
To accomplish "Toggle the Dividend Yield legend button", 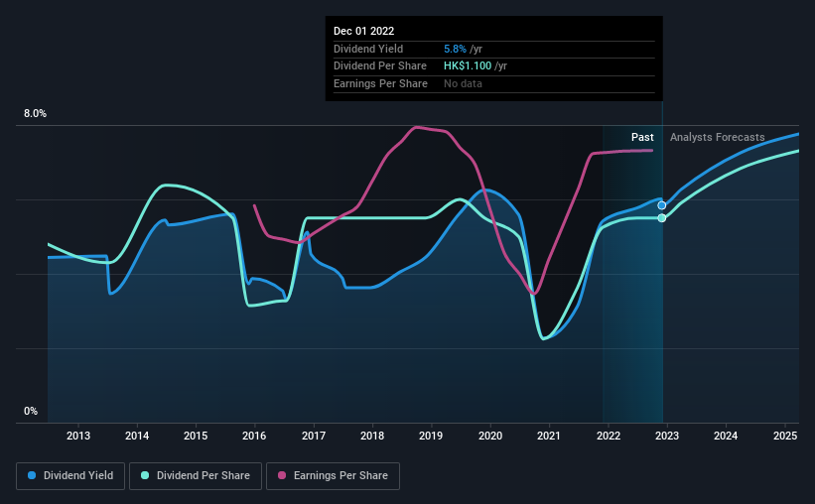I will tap(70, 476).
